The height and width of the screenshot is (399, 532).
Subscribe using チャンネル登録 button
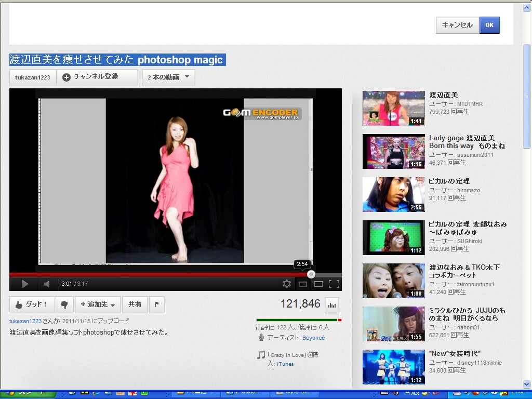click(97, 77)
